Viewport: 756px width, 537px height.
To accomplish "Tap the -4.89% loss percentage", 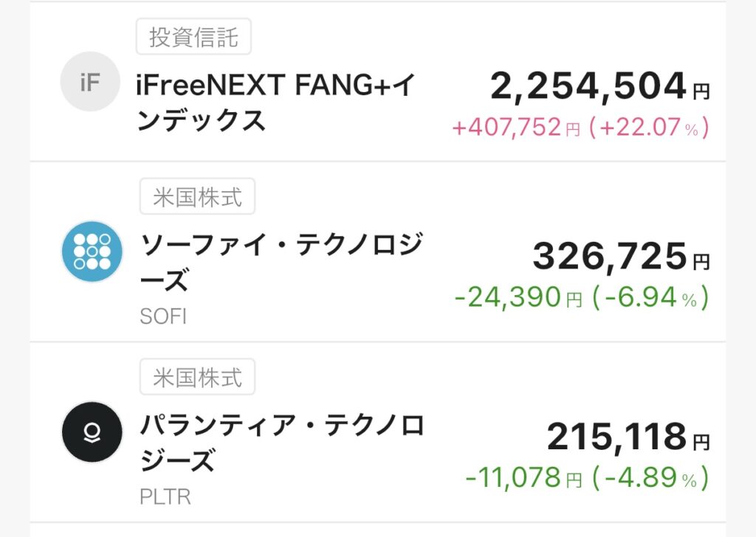I will click(x=654, y=478).
